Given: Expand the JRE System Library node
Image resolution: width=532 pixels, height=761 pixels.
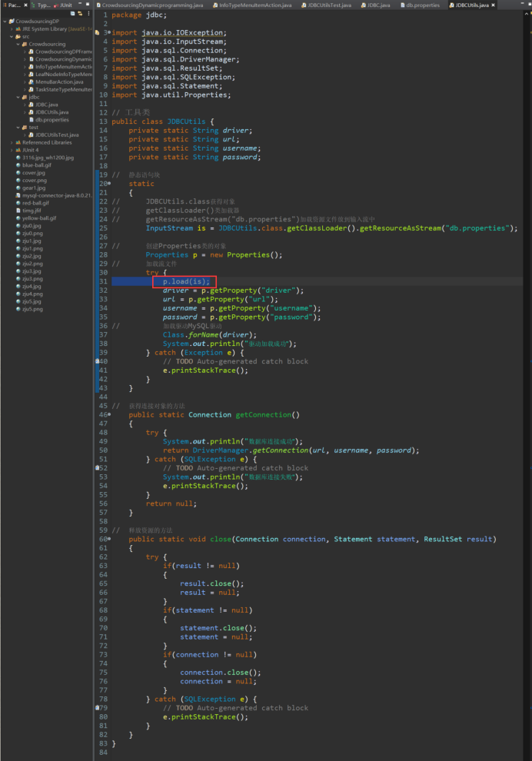Looking at the screenshot, I should coord(12,29).
